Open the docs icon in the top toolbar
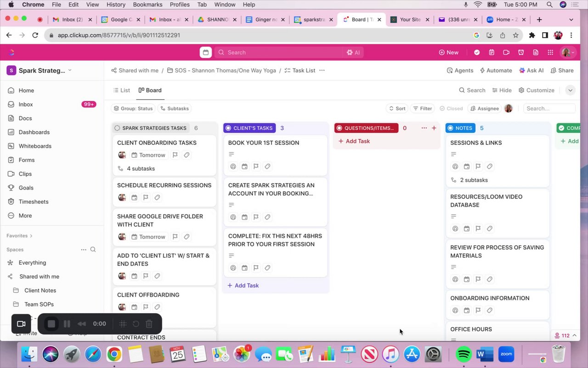This screenshot has width=588, height=368. [536, 52]
